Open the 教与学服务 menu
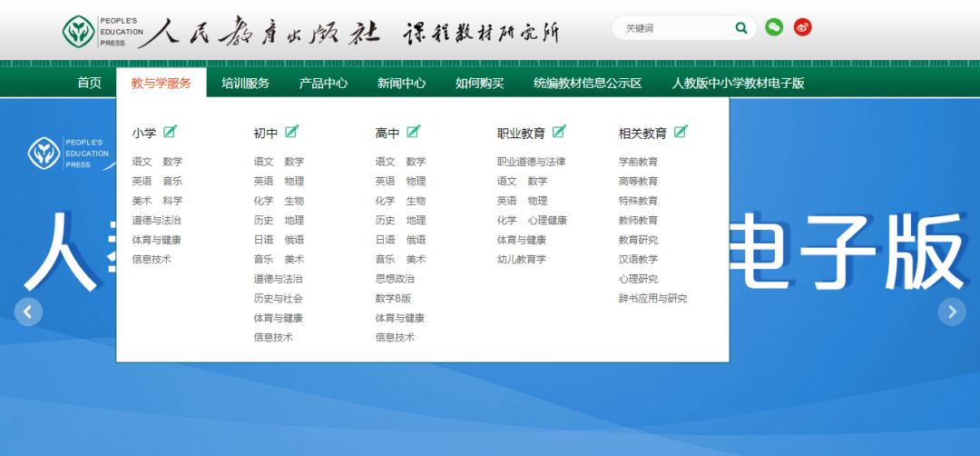980x456 pixels. [x=162, y=84]
